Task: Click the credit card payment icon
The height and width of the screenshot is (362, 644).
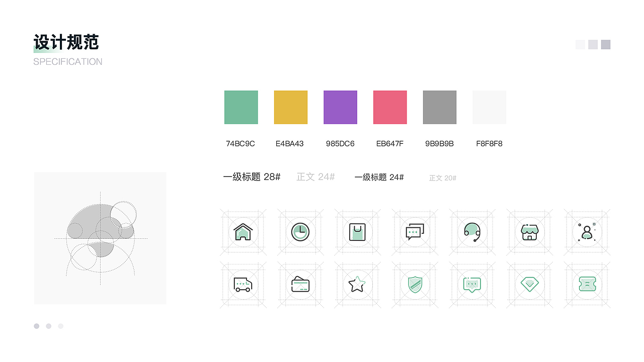Action: [x=300, y=284]
